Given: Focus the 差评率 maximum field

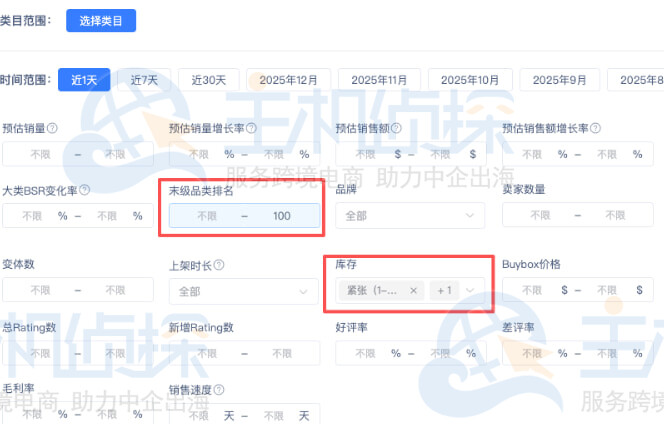Looking at the screenshot, I should coord(607,353).
